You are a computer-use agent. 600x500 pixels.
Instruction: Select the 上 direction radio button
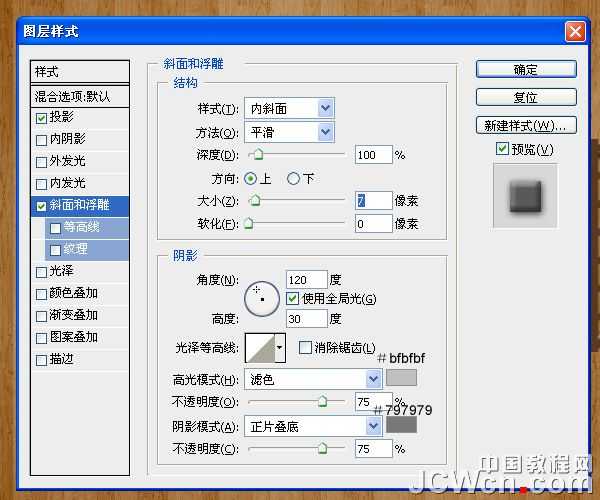(x=251, y=179)
